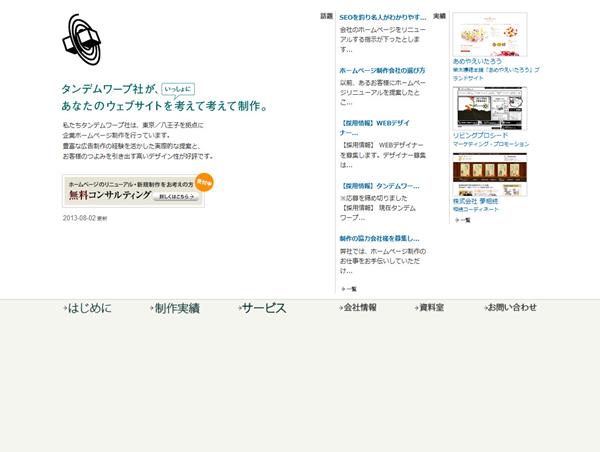
Task: Open the 株式会社 夢相続 site thumbnail
Action: (x=490, y=175)
